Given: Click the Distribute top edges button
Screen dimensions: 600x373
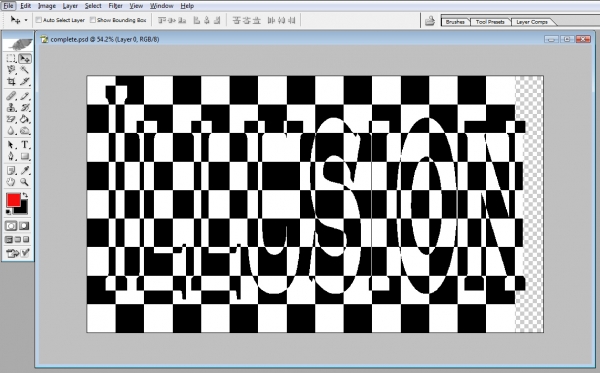Looking at the screenshot, I should (x=236, y=20).
